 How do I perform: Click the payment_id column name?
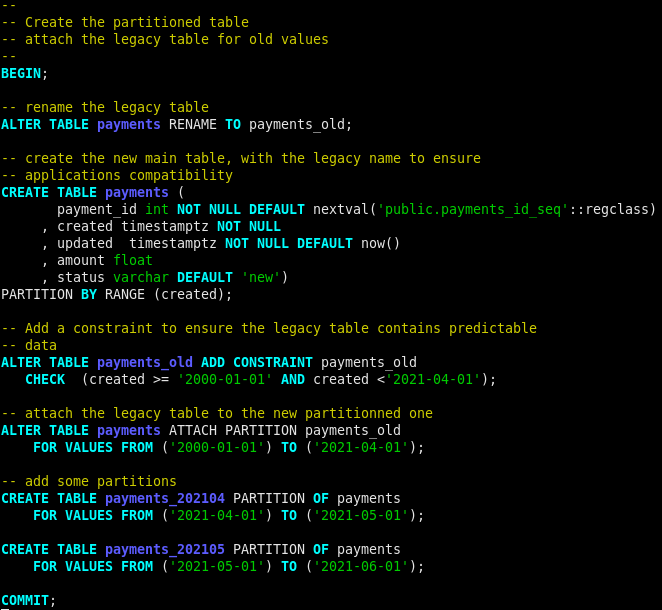[x=97, y=209]
